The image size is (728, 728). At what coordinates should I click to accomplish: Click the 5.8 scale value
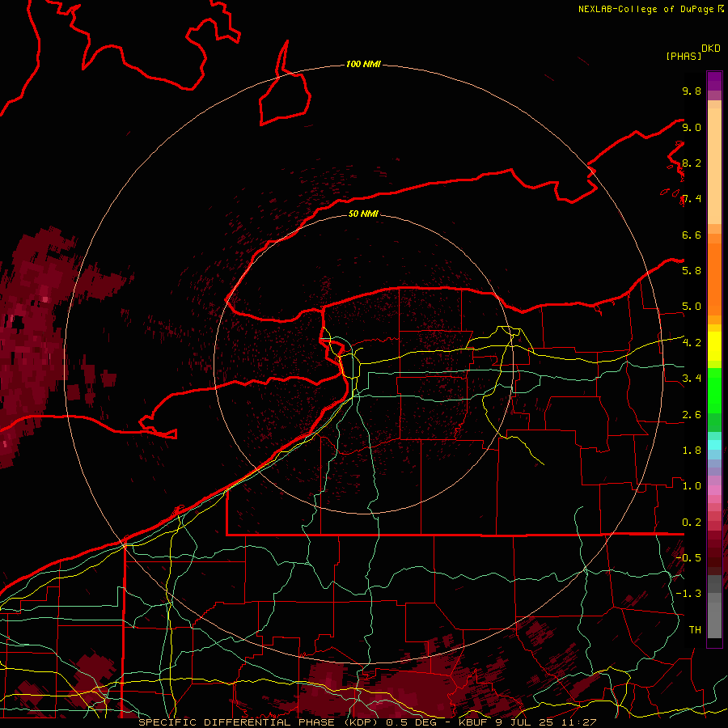[x=692, y=271]
